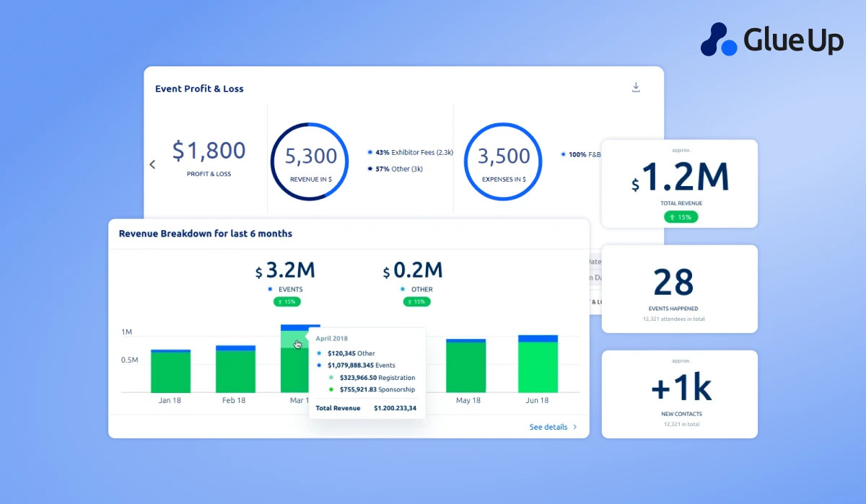Click the Glue Up logo
The height and width of the screenshot is (504, 866).
[771, 39]
